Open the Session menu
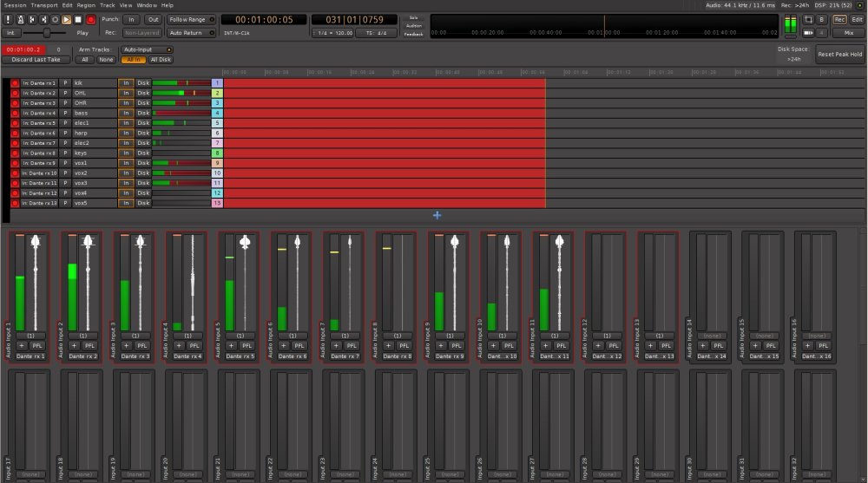This screenshot has height=483, width=868. (15, 5)
